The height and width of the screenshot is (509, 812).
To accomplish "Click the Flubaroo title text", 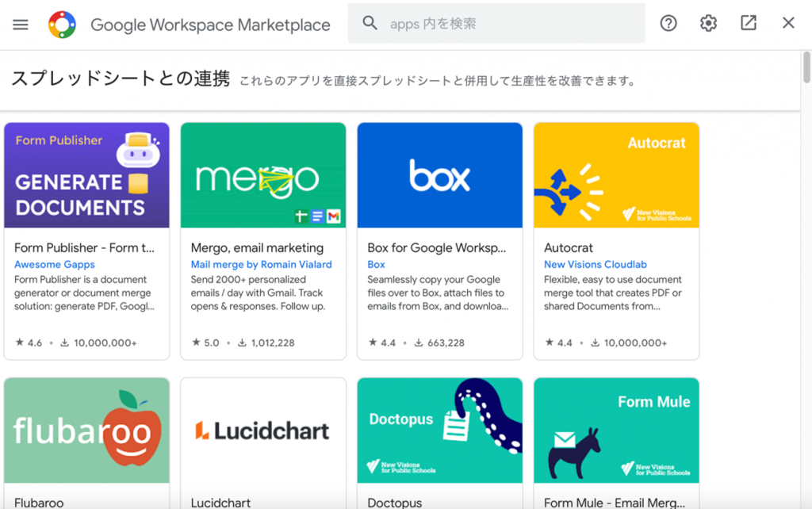I will 39,503.
